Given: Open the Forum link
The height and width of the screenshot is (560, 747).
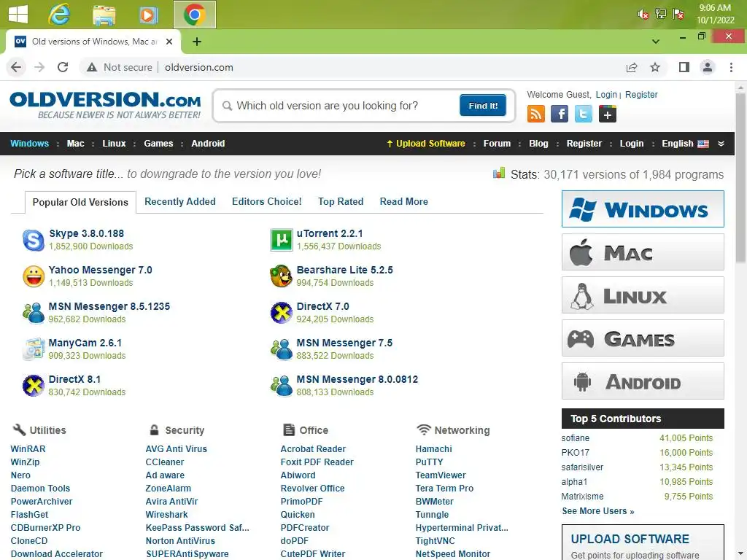Looking at the screenshot, I should [x=497, y=144].
